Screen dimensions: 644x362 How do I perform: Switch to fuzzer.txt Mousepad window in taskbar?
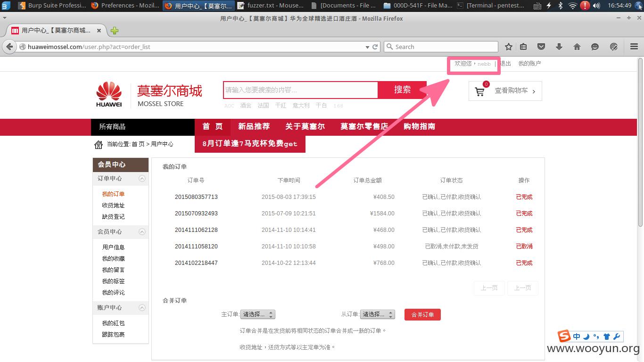(x=271, y=6)
